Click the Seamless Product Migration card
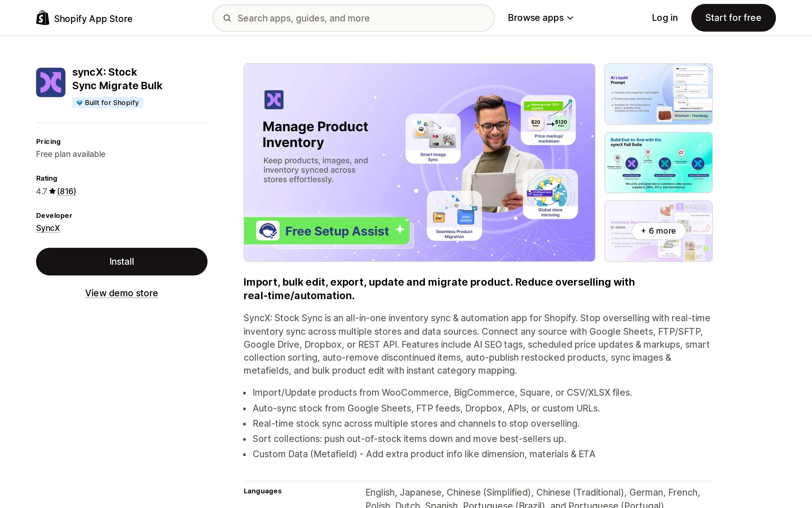This screenshot has height=508, width=812. point(454,216)
